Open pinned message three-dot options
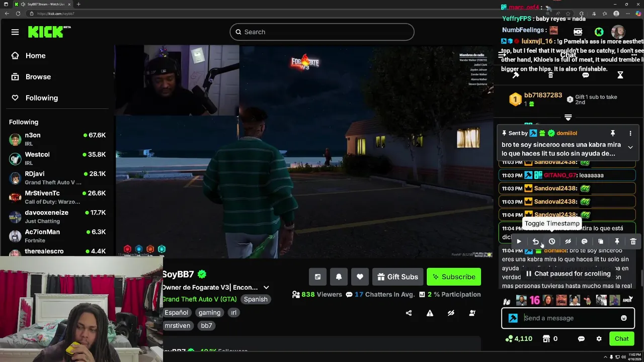Viewport: 644px width, 362px height. pos(630,133)
